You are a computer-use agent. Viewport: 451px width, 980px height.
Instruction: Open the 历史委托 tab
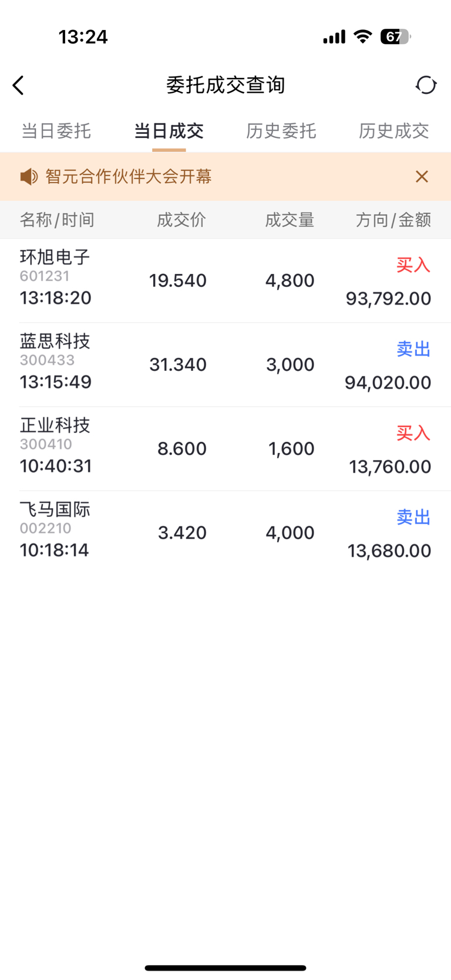click(x=281, y=131)
